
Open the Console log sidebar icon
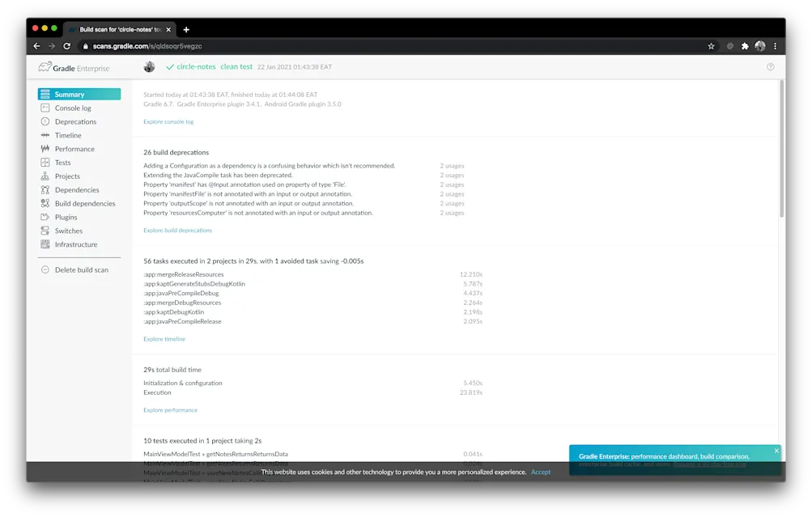(x=45, y=108)
